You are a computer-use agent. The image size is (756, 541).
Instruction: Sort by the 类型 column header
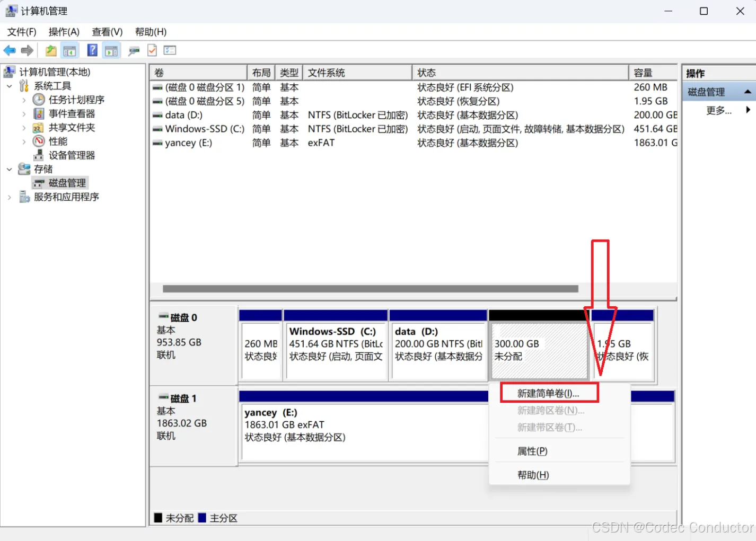pos(289,73)
